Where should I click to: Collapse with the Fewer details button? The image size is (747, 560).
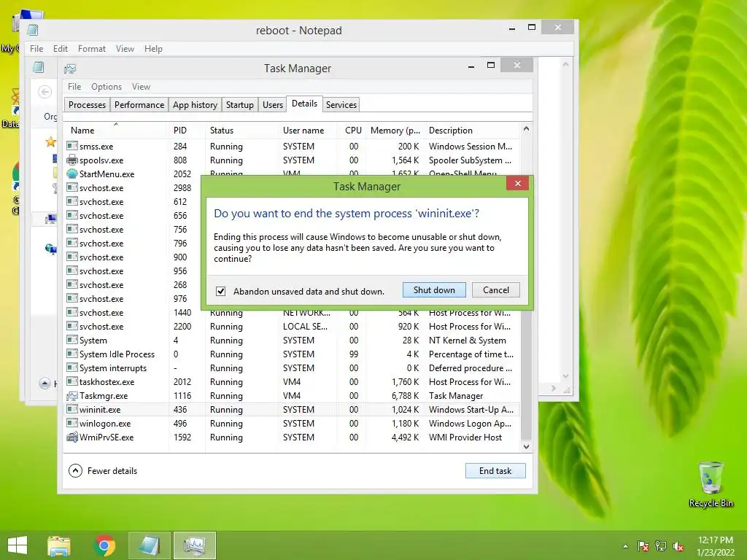click(103, 471)
